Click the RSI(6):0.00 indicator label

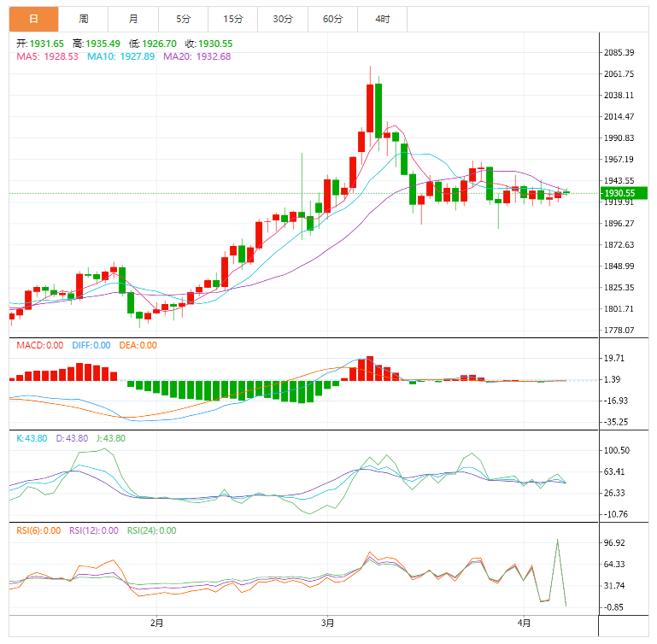pyautogui.click(x=38, y=530)
